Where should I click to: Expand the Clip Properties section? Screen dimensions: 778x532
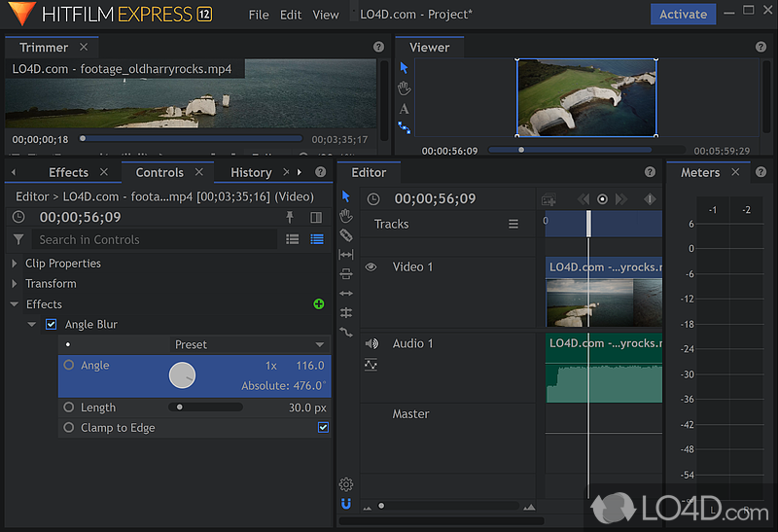[x=15, y=264]
